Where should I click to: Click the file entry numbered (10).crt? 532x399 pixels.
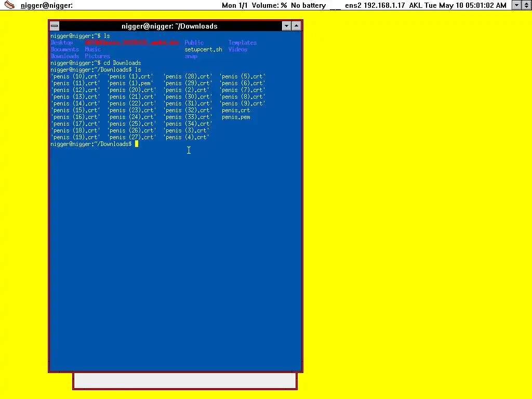tap(75, 77)
